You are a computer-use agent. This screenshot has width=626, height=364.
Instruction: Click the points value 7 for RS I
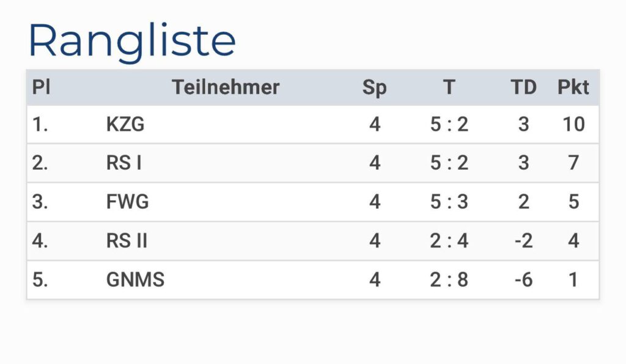point(573,163)
